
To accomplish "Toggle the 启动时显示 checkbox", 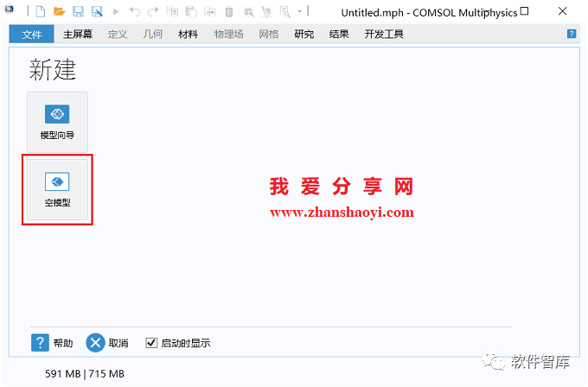I will tap(151, 342).
